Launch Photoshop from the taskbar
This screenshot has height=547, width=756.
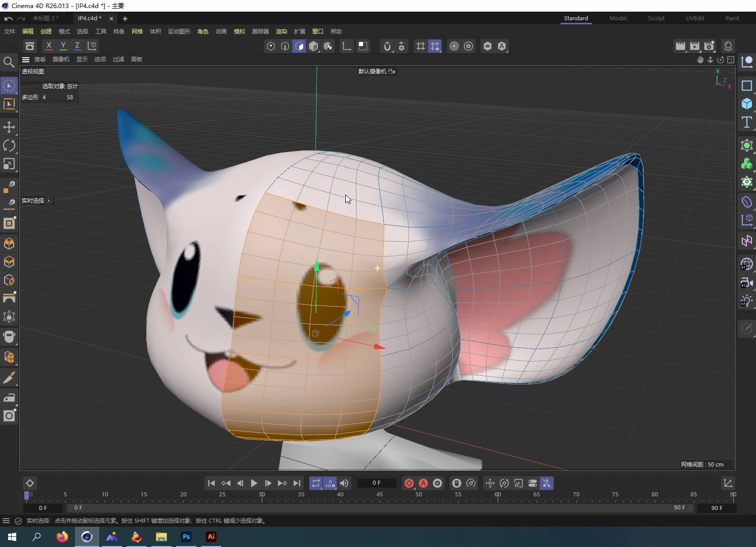pos(186,537)
